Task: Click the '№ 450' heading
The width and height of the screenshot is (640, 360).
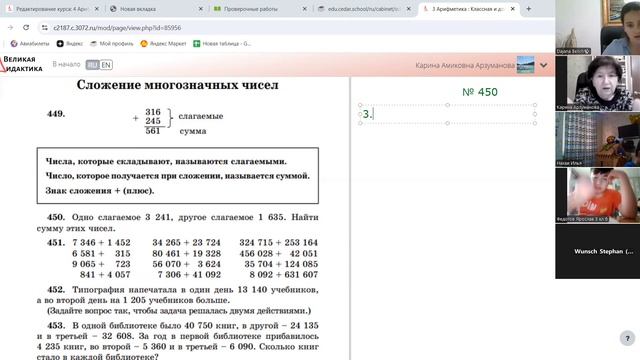Action: [x=480, y=92]
